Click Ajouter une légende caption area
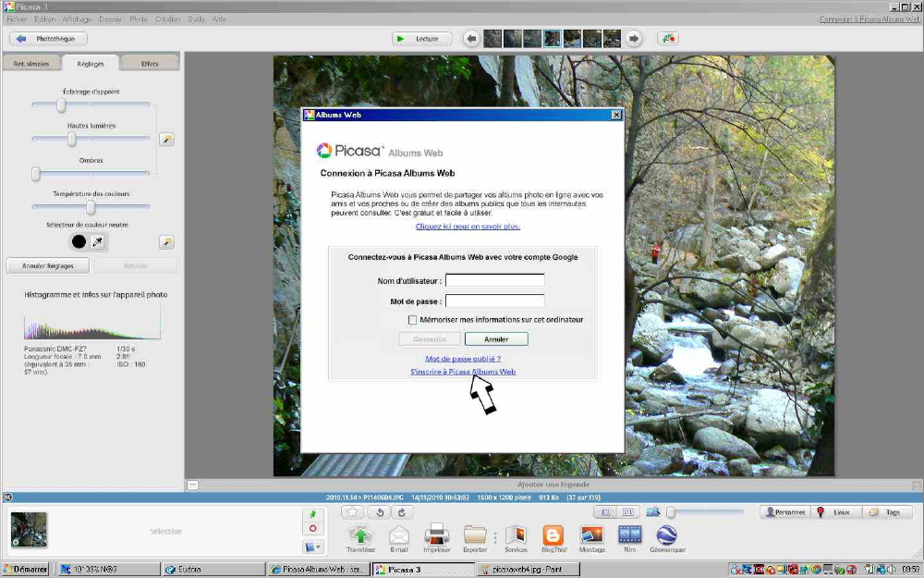 [553, 485]
